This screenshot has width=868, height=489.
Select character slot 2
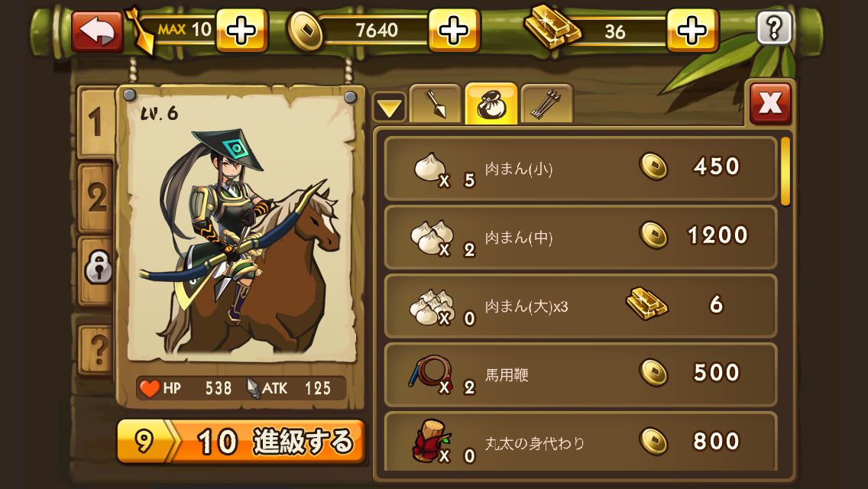(x=97, y=198)
